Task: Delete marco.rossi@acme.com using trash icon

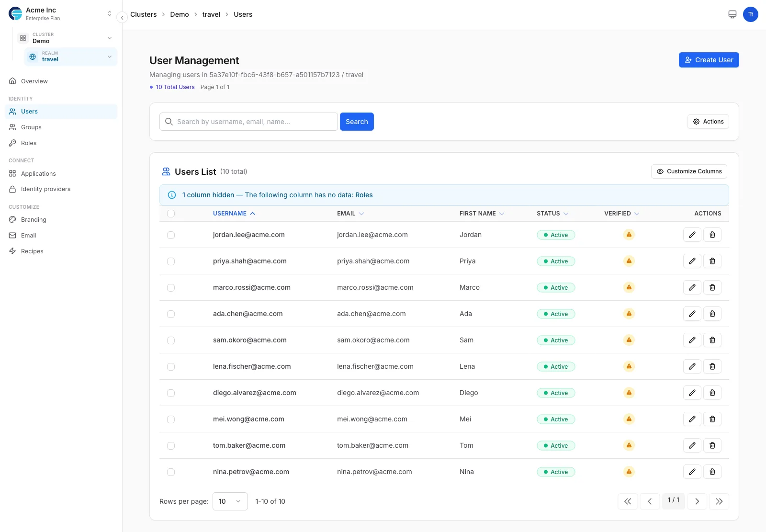Action: click(712, 287)
